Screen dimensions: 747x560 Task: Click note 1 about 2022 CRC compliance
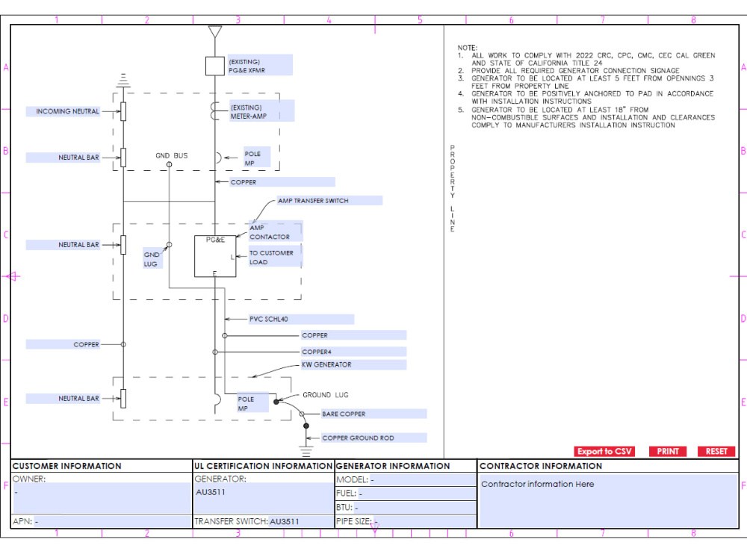tap(586, 59)
